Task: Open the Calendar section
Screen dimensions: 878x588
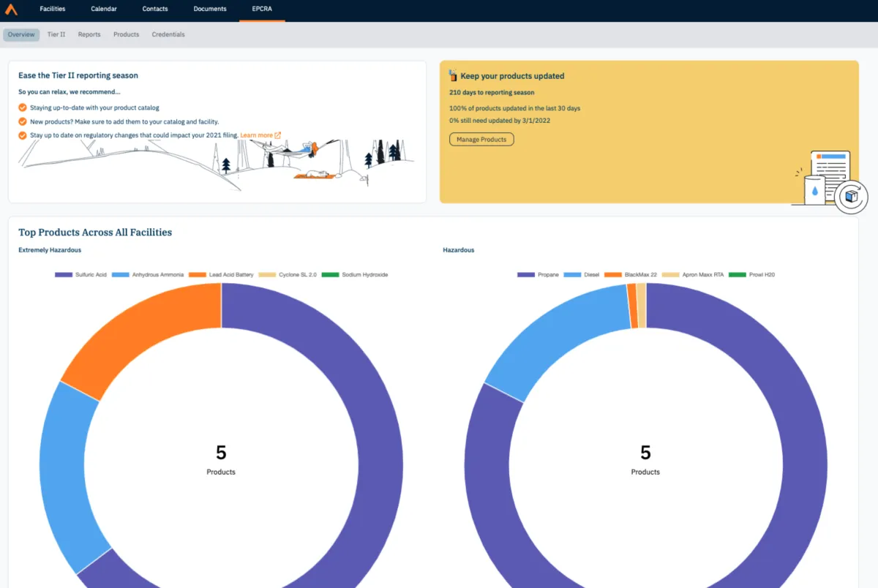Action: 103,9
